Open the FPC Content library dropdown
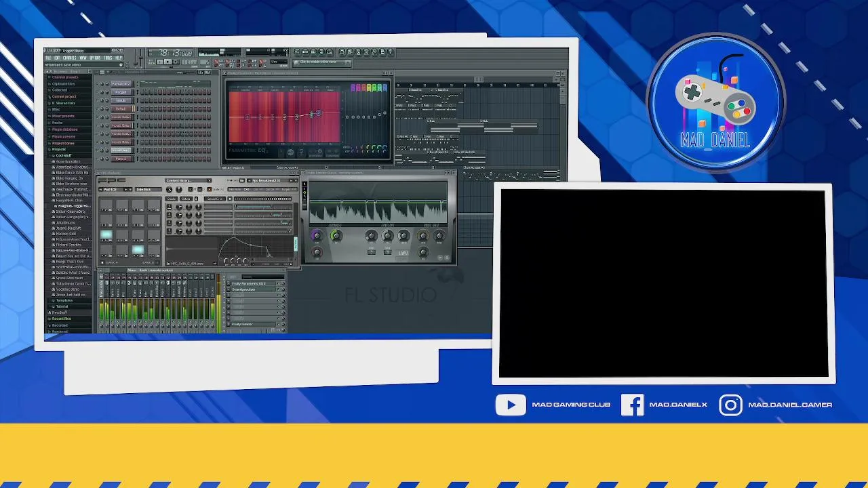This screenshot has width=868, height=488. pos(189,180)
